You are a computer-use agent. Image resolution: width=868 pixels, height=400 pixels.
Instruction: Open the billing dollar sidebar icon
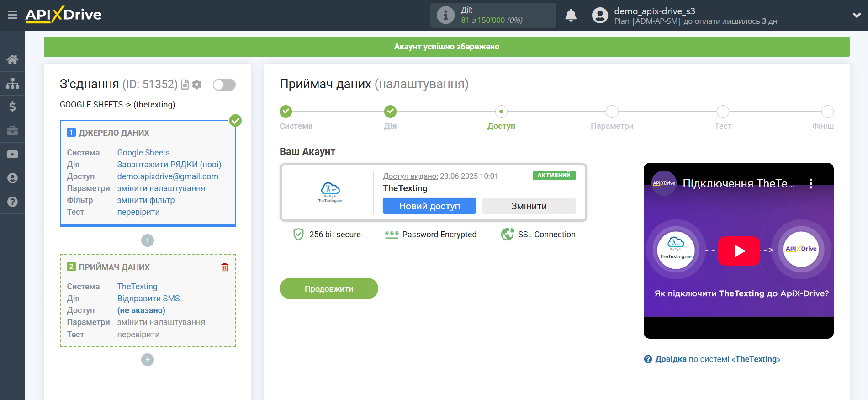pyautogui.click(x=12, y=107)
